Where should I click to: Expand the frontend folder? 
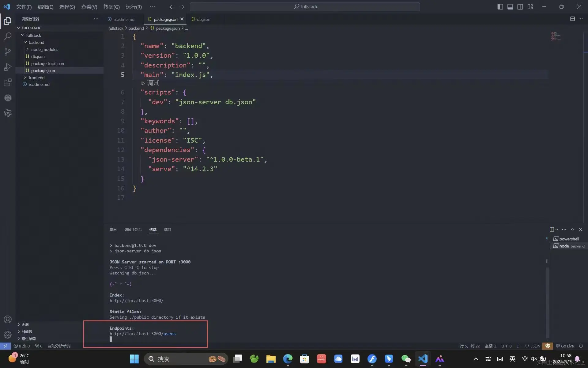59,78
